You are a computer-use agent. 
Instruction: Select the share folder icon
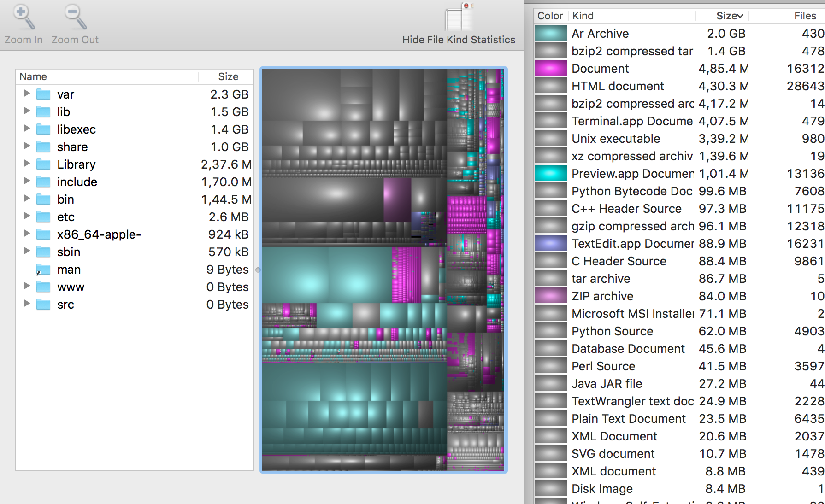point(43,147)
